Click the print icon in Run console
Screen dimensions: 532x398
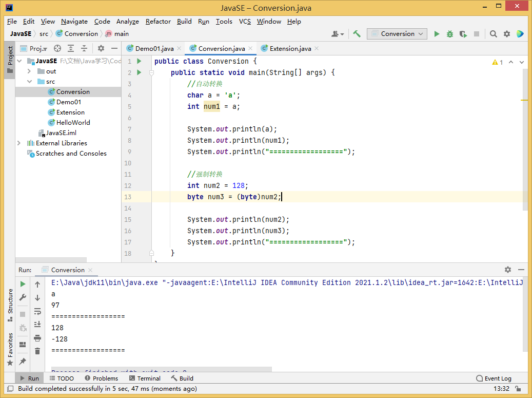point(37,338)
